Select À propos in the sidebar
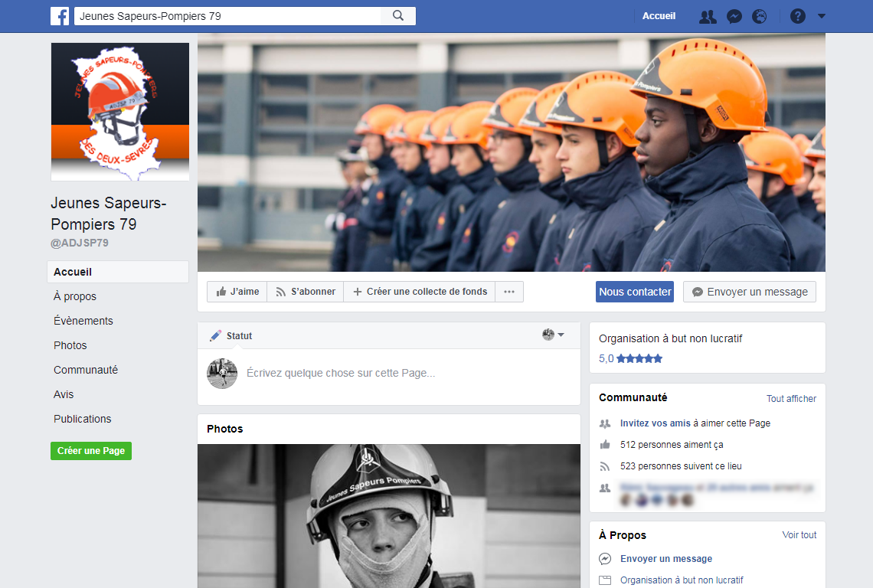873x588 pixels. click(x=75, y=296)
